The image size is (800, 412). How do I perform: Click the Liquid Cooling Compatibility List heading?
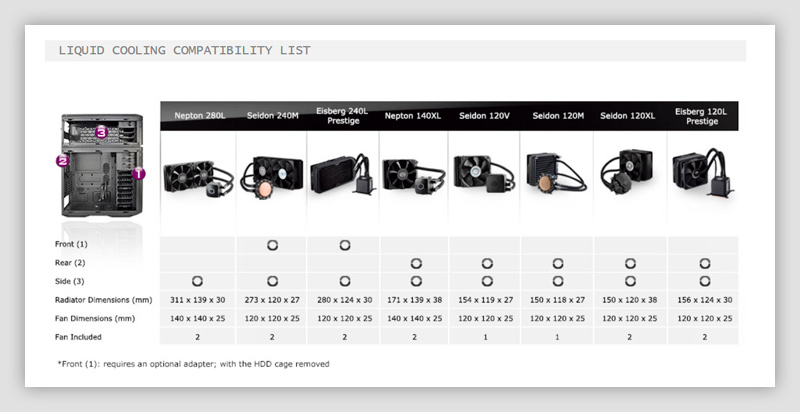(183, 50)
